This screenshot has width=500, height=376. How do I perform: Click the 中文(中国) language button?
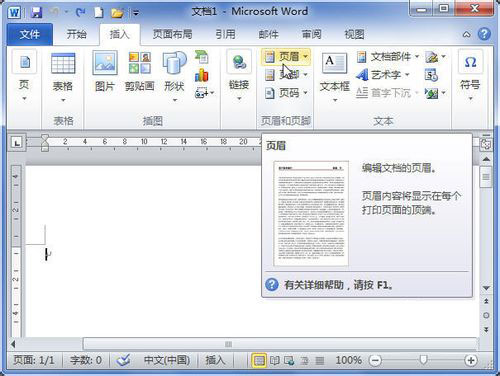click(167, 360)
